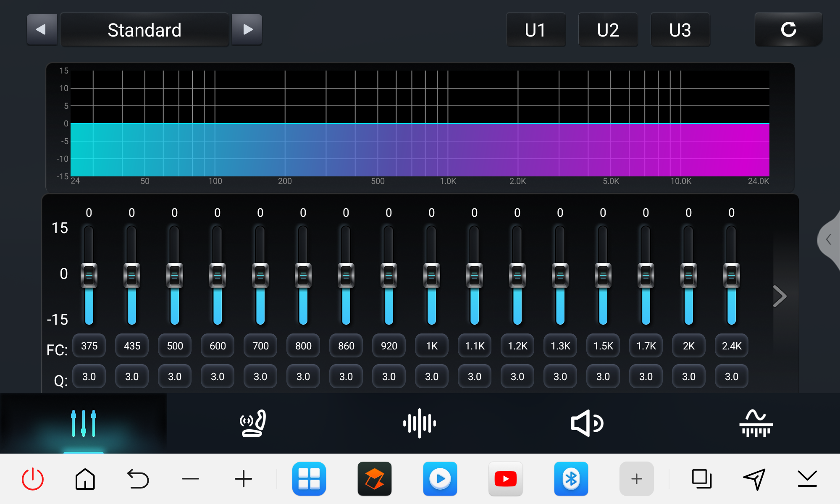Click the 1K band gain slider

coord(431,276)
